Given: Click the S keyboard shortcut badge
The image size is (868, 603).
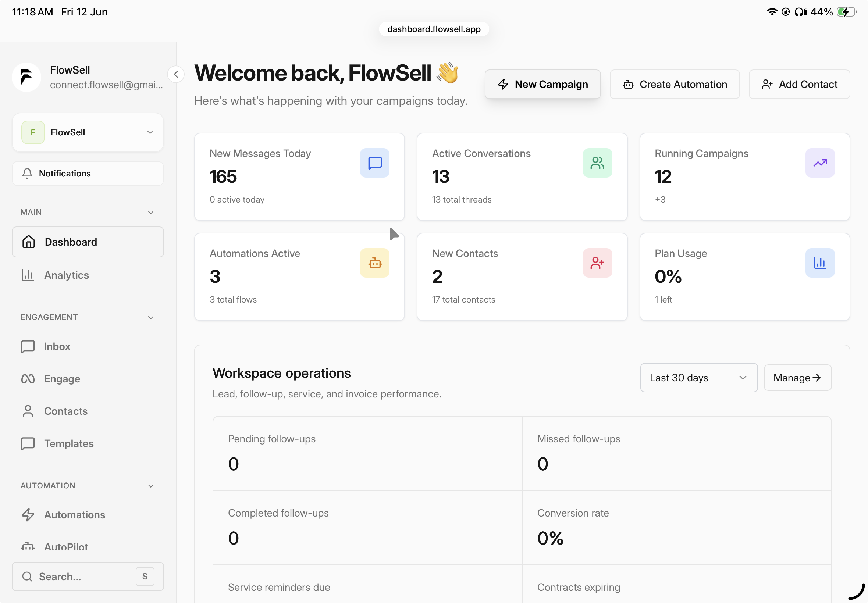Looking at the screenshot, I should tap(145, 577).
